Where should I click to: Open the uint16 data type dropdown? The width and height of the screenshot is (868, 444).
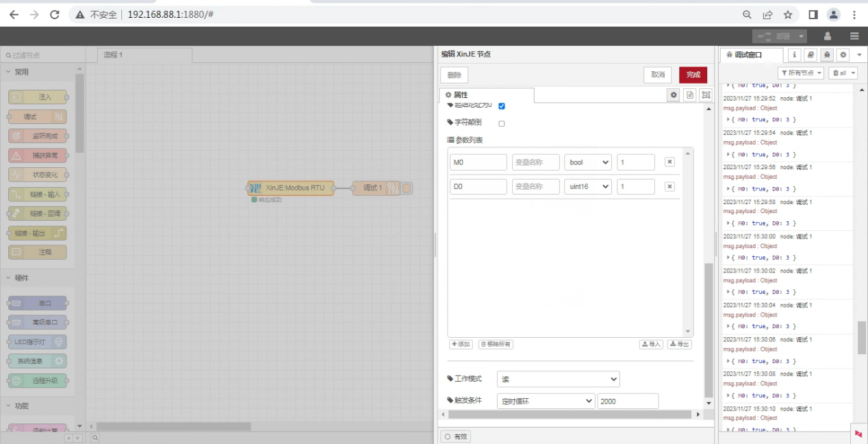[x=588, y=186]
